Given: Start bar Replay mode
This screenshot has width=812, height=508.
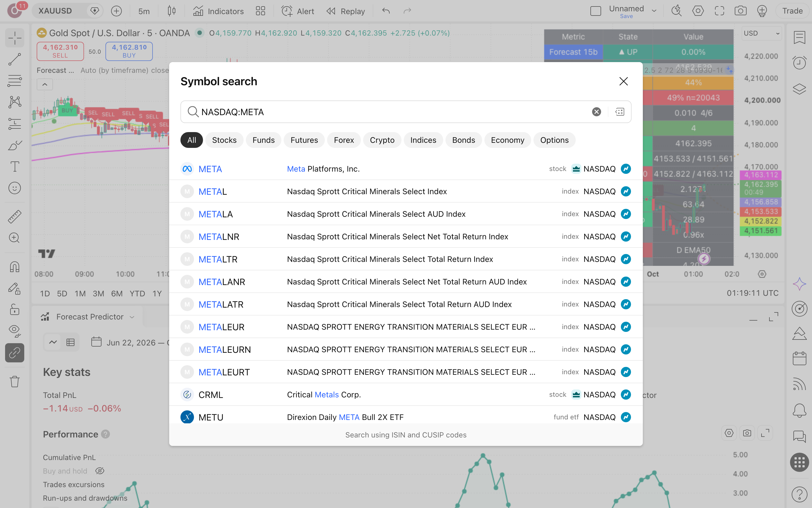Looking at the screenshot, I should [346, 11].
